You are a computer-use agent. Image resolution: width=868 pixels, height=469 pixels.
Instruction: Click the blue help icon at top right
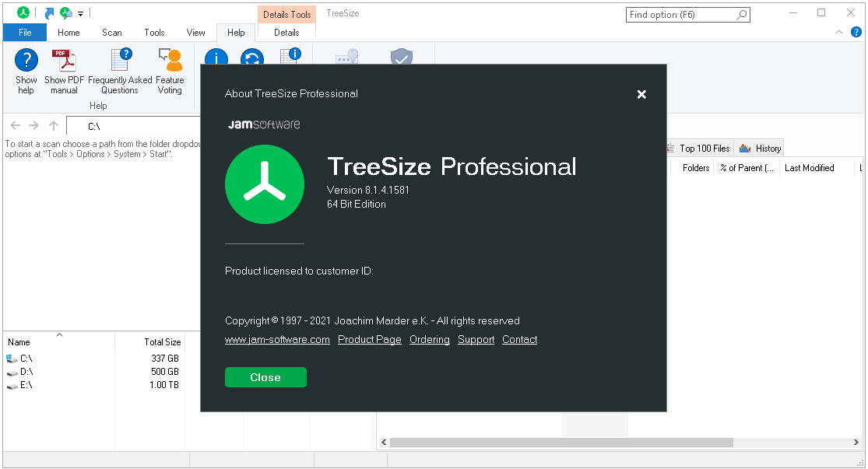(856, 33)
